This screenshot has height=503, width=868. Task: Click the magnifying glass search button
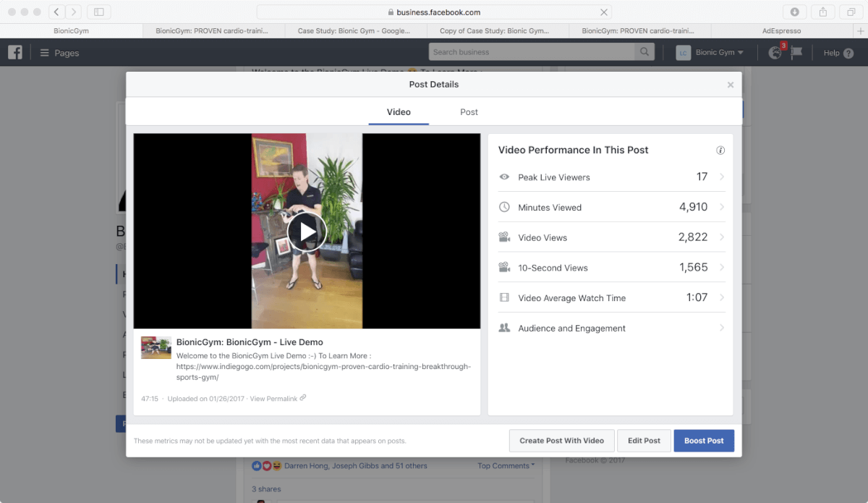tap(644, 52)
